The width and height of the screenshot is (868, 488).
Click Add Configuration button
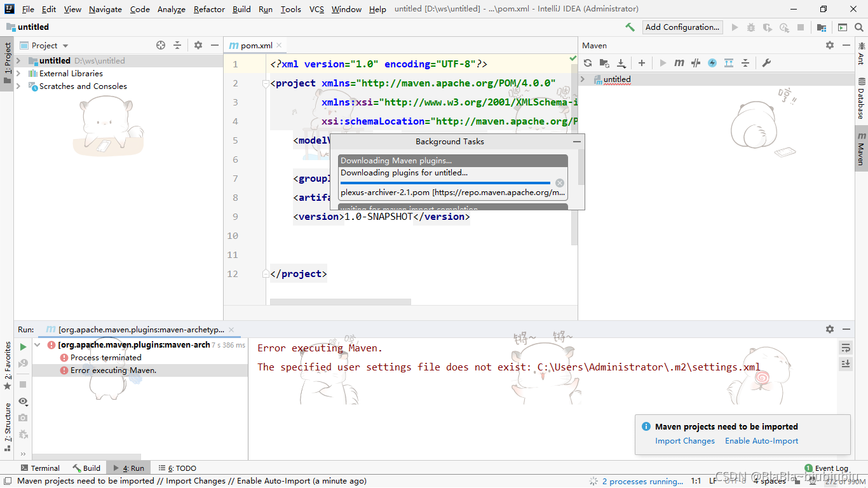682,27
